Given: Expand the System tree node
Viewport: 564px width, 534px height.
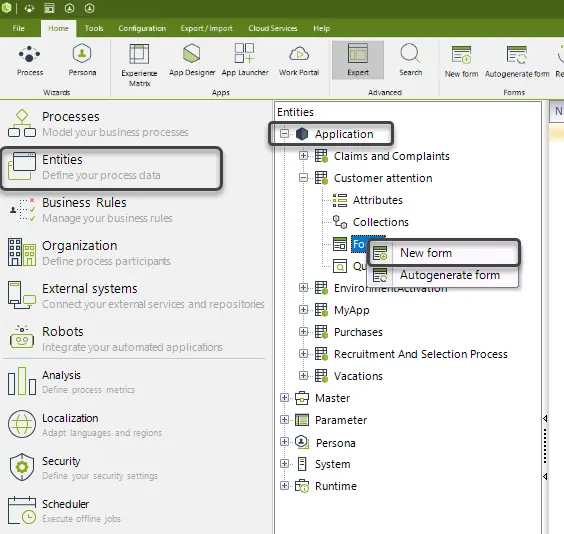Looking at the screenshot, I should pos(284,464).
